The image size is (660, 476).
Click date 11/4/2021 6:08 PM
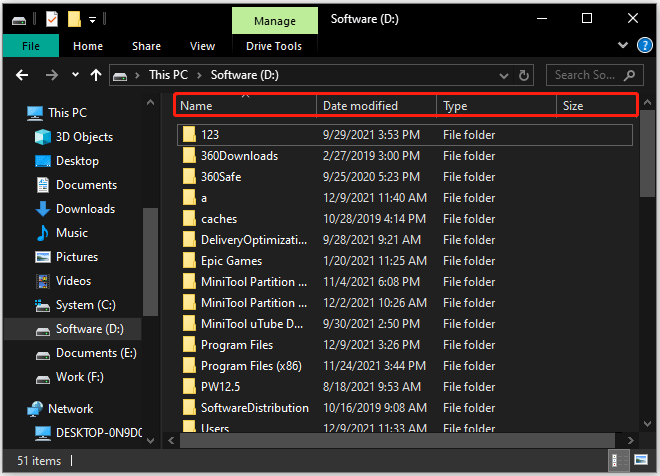point(371,282)
